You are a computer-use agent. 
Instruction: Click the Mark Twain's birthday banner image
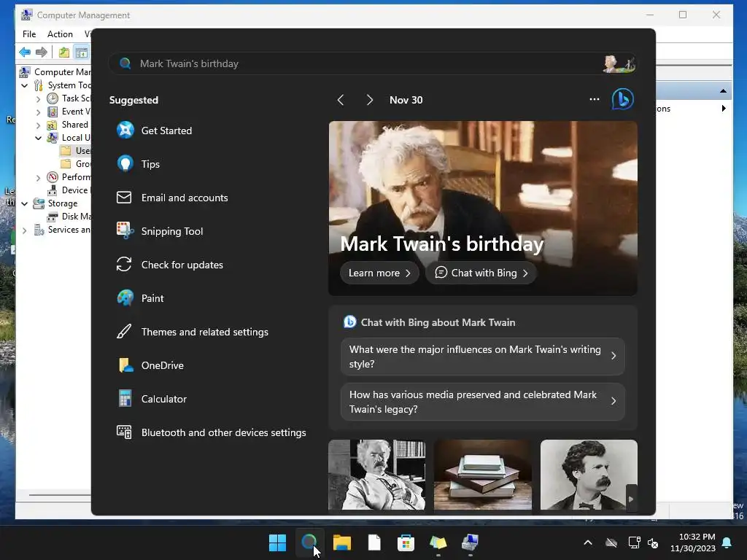(x=483, y=209)
